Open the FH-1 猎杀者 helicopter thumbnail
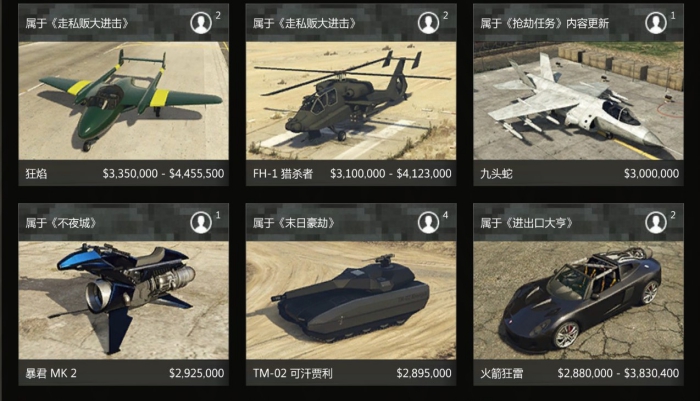 coord(351,101)
